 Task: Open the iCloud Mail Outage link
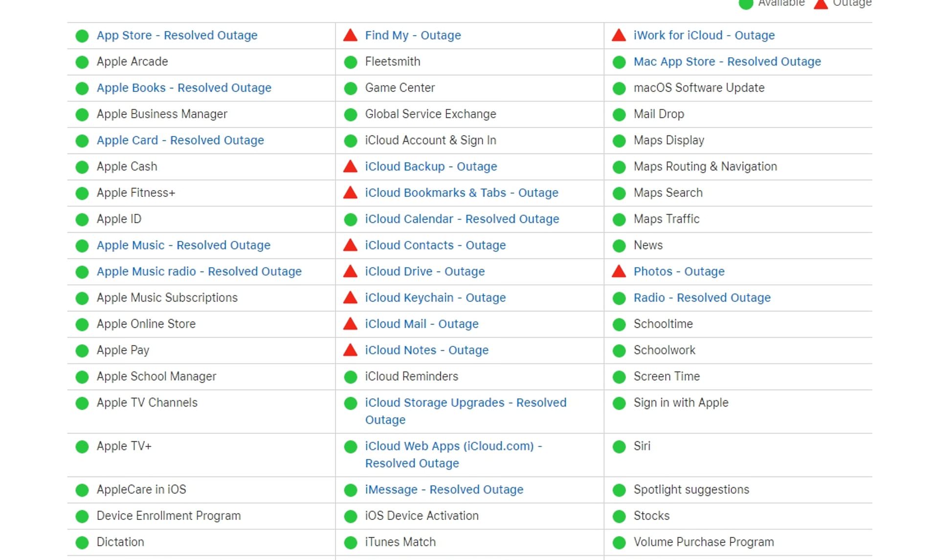(x=422, y=324)
